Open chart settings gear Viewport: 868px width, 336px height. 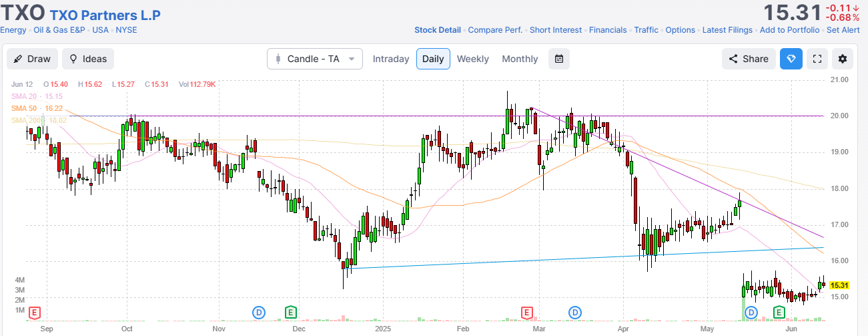point(843,59)
